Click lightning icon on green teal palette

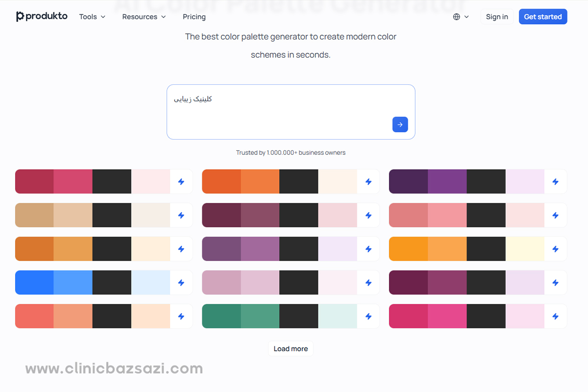pyautogui.click(x=368, y=317)
